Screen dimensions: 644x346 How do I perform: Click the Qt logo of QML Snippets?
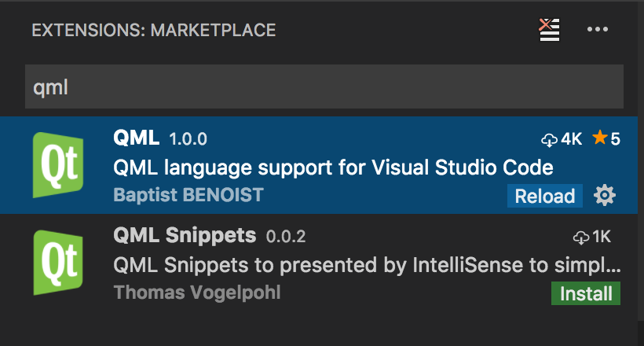tap(59, 262)
